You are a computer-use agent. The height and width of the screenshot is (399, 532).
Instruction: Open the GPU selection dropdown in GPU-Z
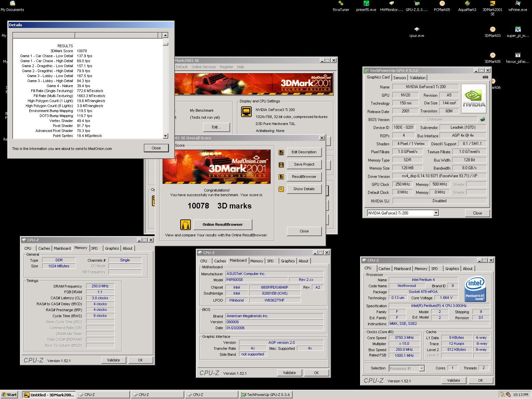point(436,213)
